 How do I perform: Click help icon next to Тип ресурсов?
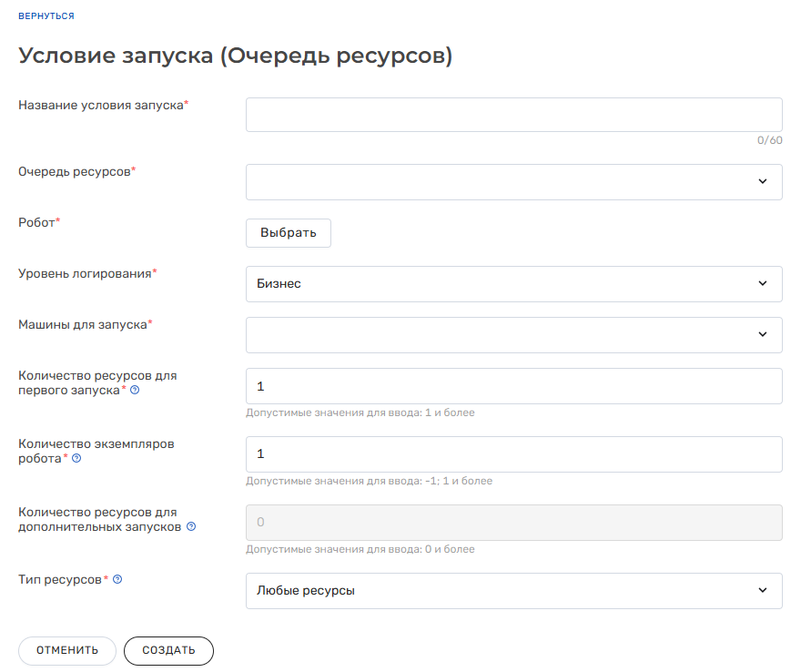[117, 579]
